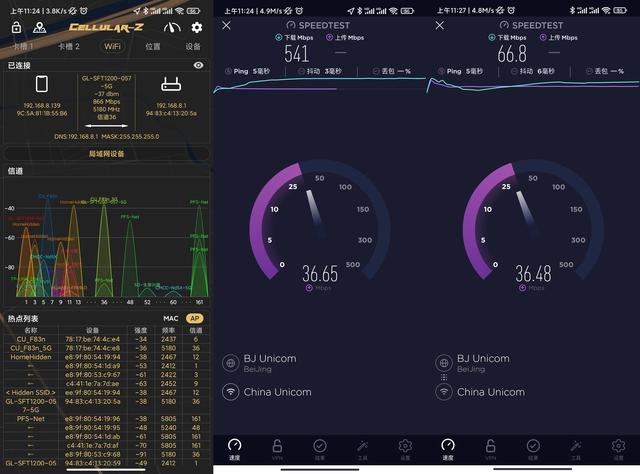Tap the download icon in right Speedtest
The height and width of the screenshot is (474, 640).
click(x=492, y=38)
